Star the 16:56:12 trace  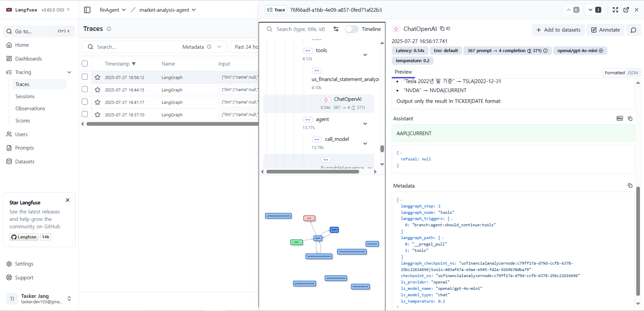tap(98, 77)
